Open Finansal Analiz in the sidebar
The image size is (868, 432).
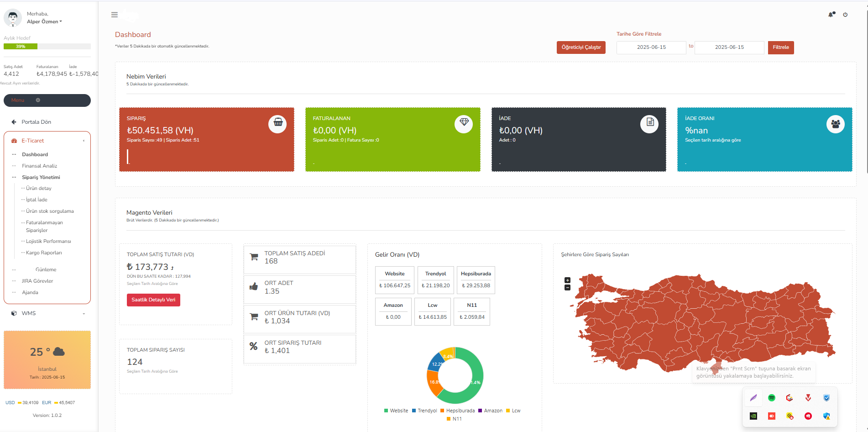pyautogui.click(x=40, y=166)
